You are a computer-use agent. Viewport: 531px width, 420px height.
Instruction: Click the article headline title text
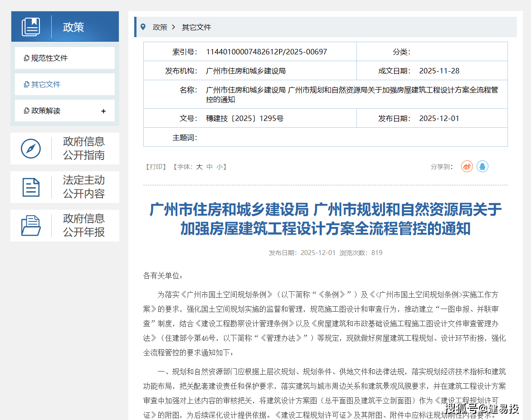[x=325, y=219]
